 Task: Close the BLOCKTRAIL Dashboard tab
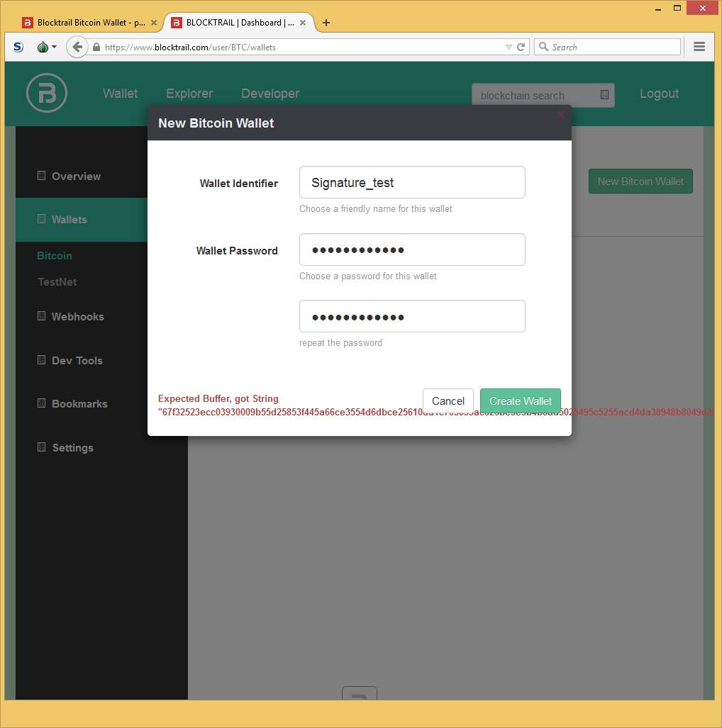(303, 23)
